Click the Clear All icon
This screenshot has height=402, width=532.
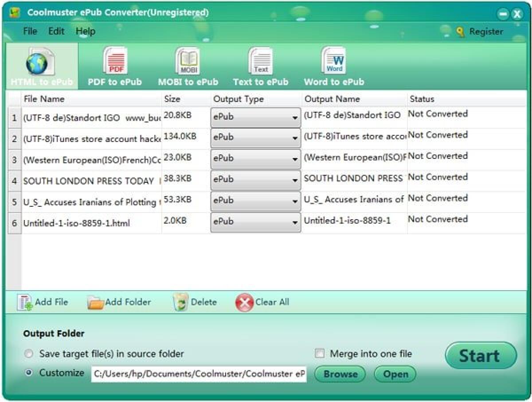[244, 302]
